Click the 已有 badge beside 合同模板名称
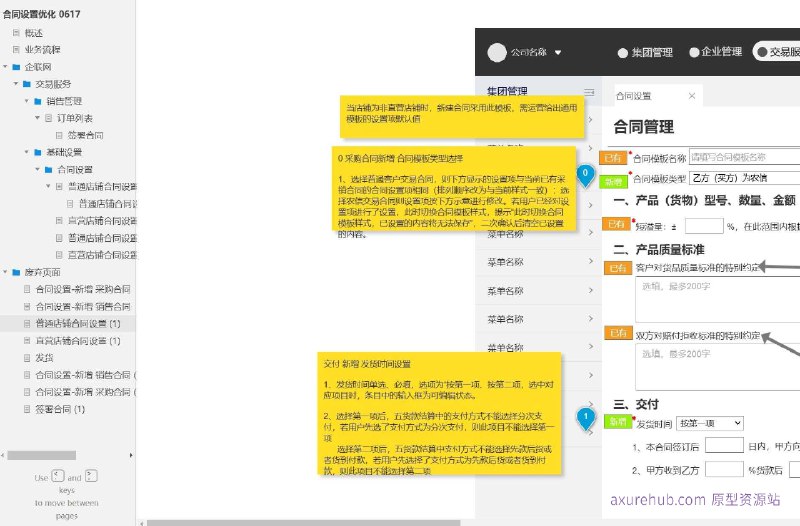Viewport: 800px width, 526px height. 613,158
